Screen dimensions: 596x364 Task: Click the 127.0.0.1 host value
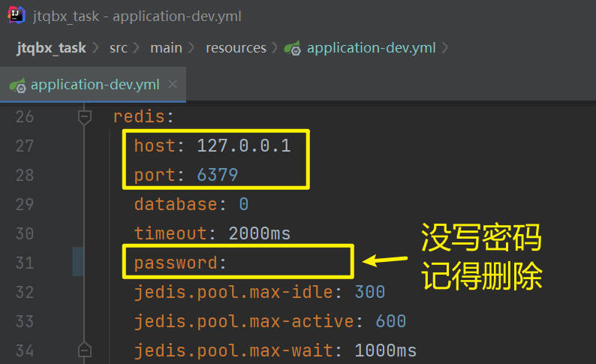coord(244,146)
